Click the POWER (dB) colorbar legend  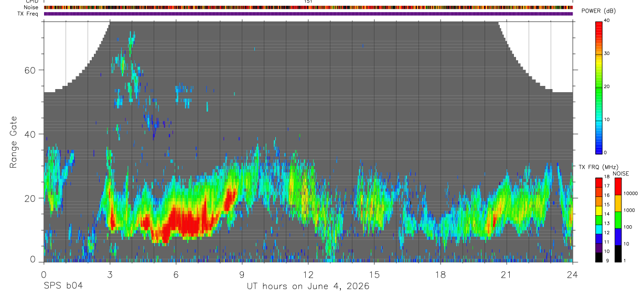point(599,86)
